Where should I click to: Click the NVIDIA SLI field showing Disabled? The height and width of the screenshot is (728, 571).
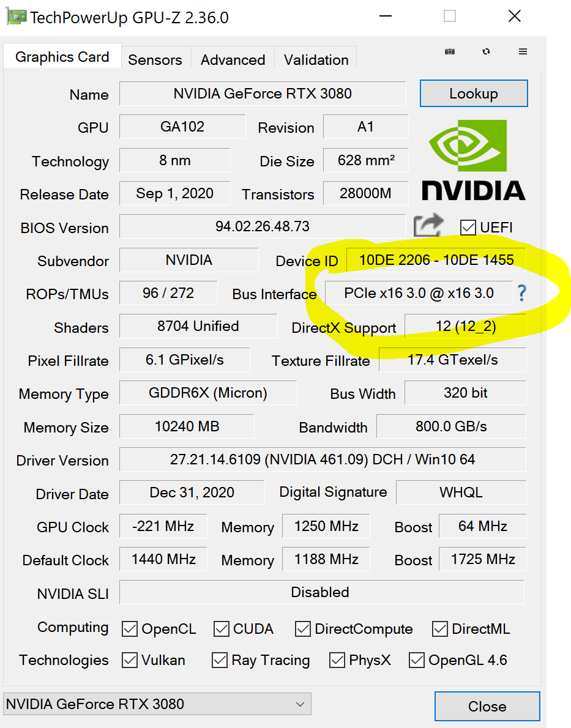(x=321, y=592)
